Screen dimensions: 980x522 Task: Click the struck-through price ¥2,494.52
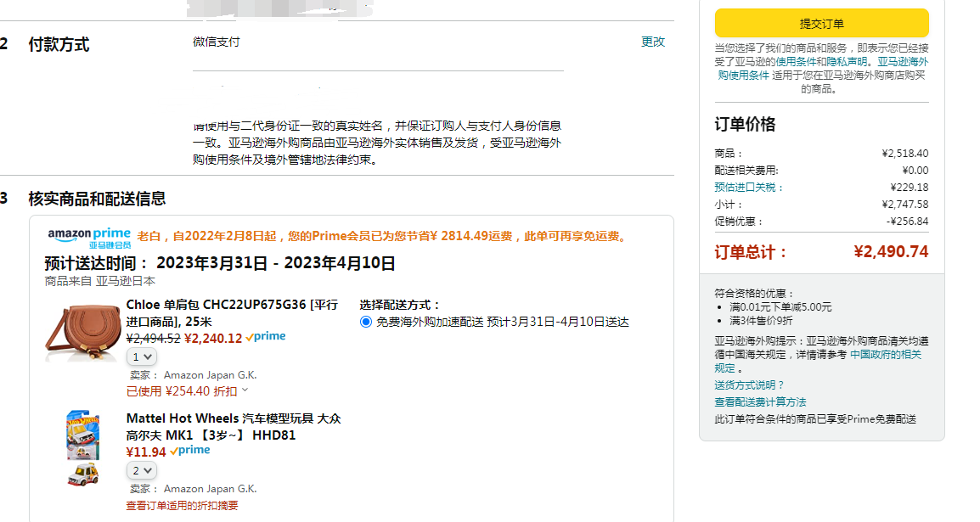pos(153,338)
